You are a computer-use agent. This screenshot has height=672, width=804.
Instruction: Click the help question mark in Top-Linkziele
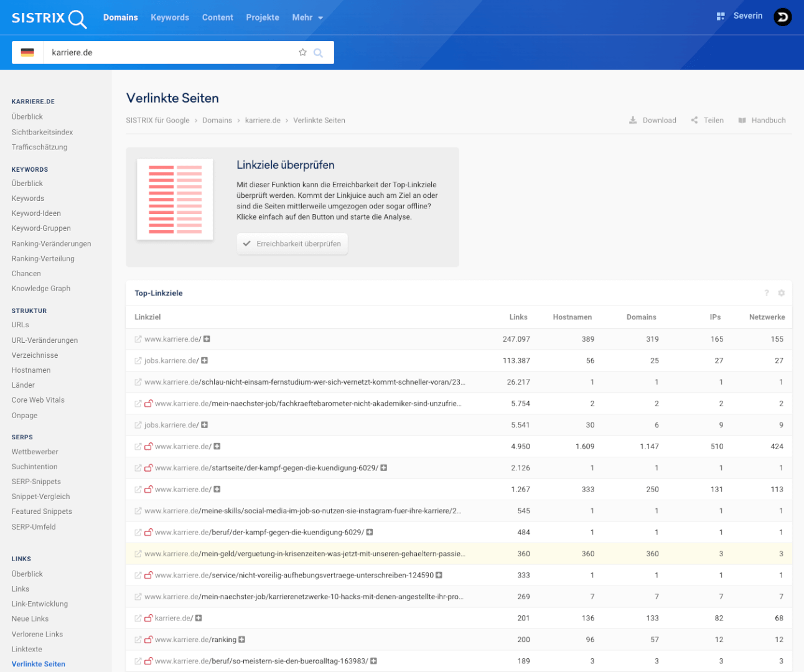[767, 293]
